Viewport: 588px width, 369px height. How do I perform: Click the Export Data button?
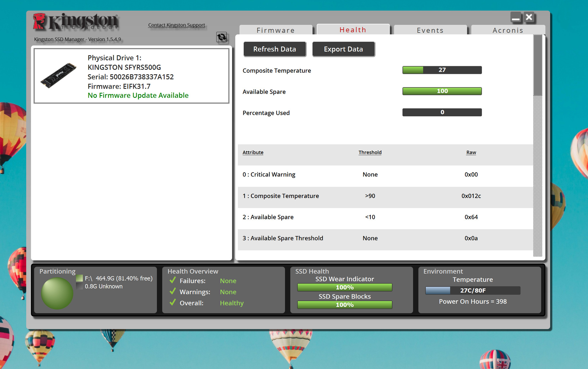(x=343, y=49)
